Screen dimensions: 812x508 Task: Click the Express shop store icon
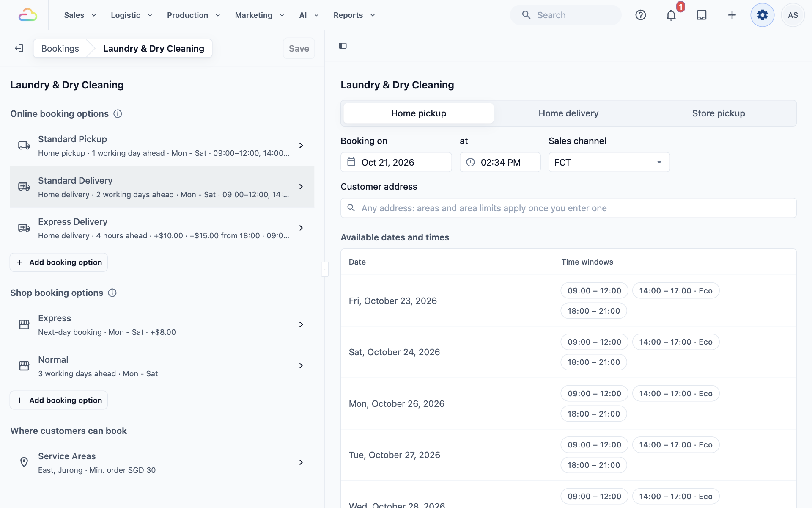pos(24,324)
